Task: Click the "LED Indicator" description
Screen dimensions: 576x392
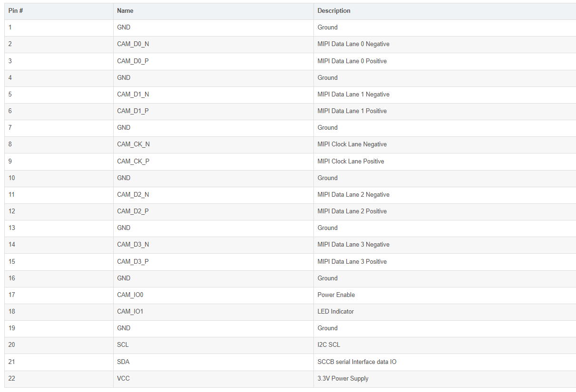Action: [x=335, y=312]
